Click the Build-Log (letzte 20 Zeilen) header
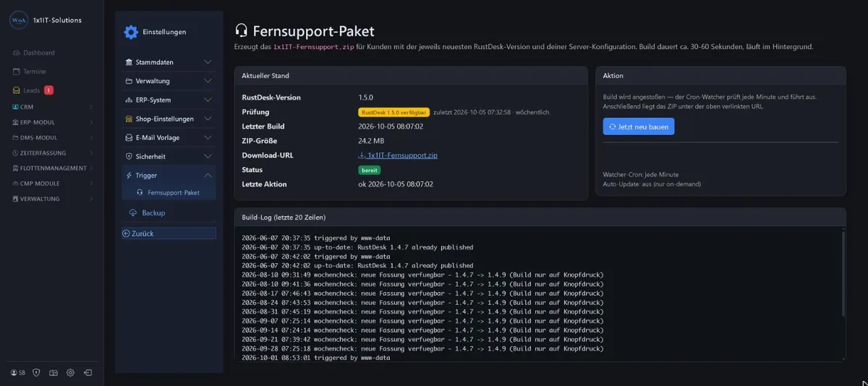The width and height of the screenshot is (868, 386). coord(540,217)
